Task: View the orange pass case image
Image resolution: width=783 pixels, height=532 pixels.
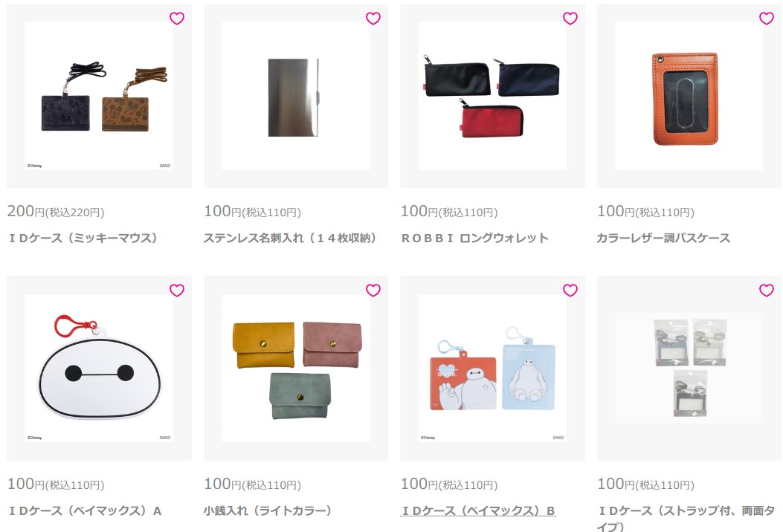Action: (689, 96)
